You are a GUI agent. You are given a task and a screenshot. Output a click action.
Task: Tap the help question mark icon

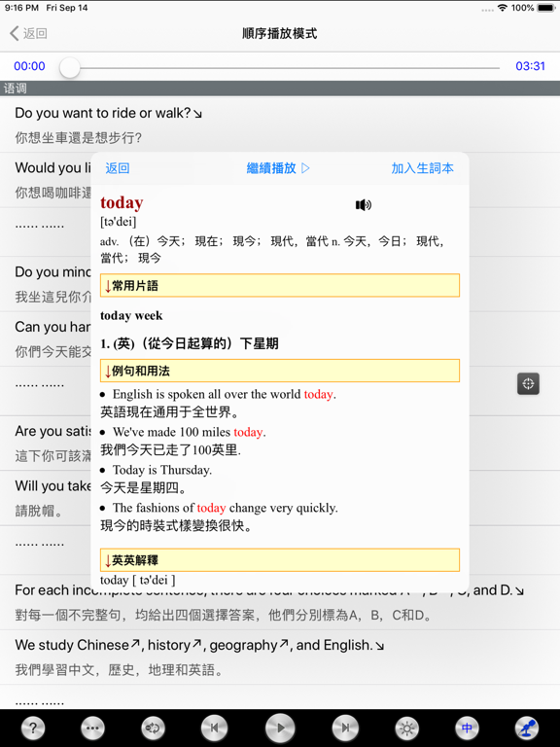coord(33,728)
